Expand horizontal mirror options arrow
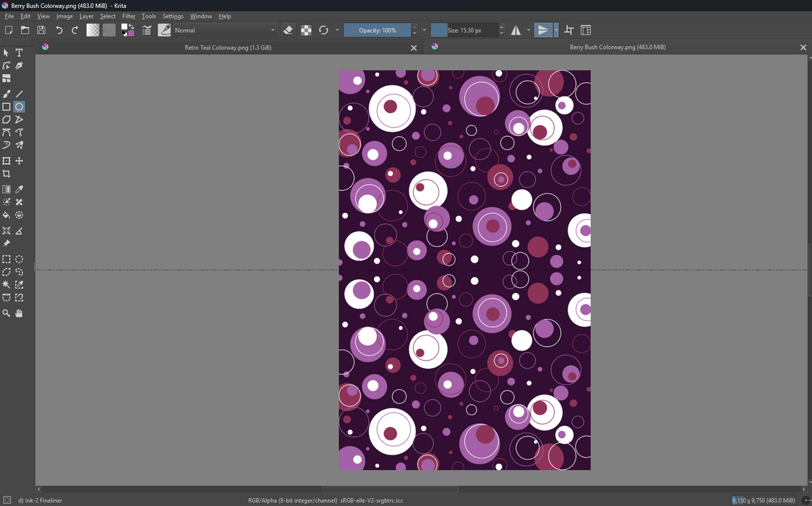Screen dimensions: 812x506 (528, 30)
